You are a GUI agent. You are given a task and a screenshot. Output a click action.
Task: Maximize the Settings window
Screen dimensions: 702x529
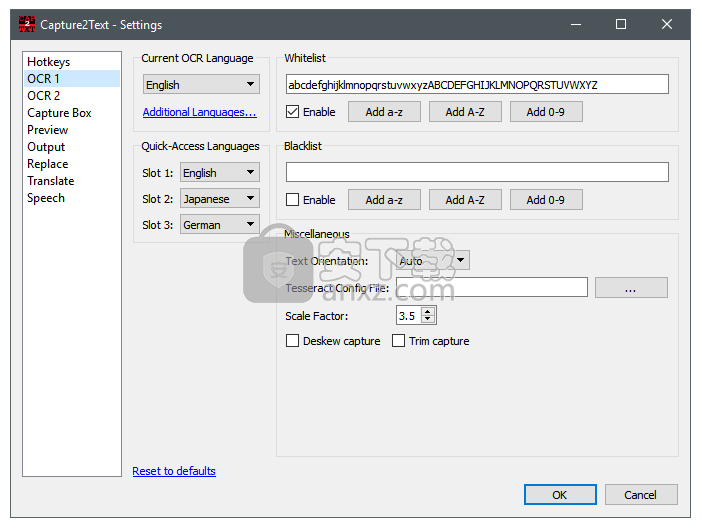(621, 24)
